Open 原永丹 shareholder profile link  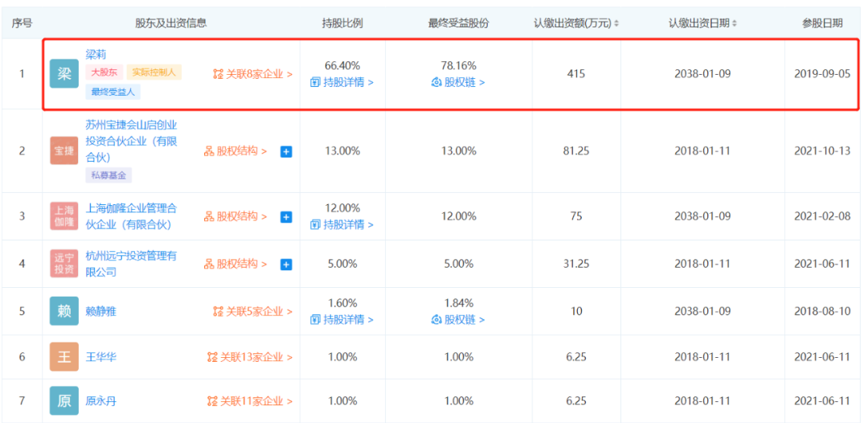(x=100, y=401)
